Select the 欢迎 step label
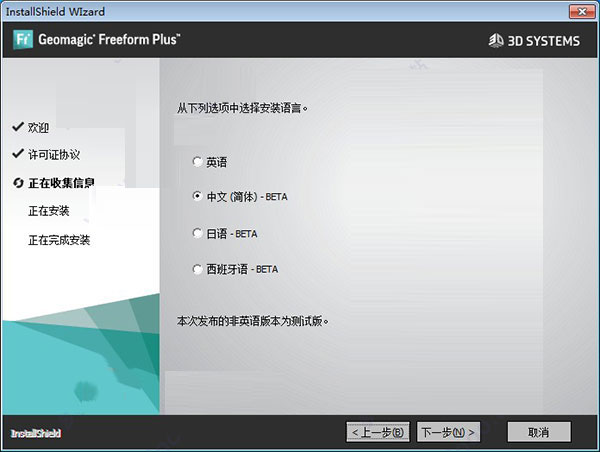 38,128
